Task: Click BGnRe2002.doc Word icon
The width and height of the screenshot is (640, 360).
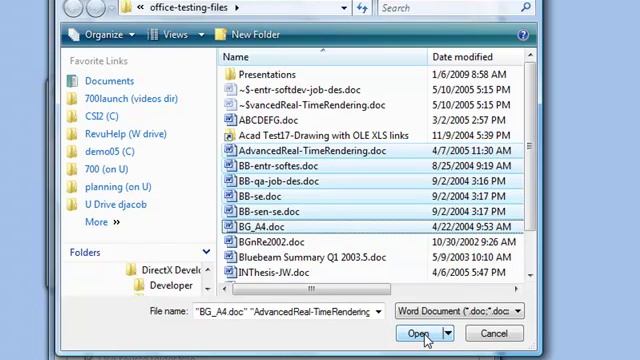Action: click(230, 242)
